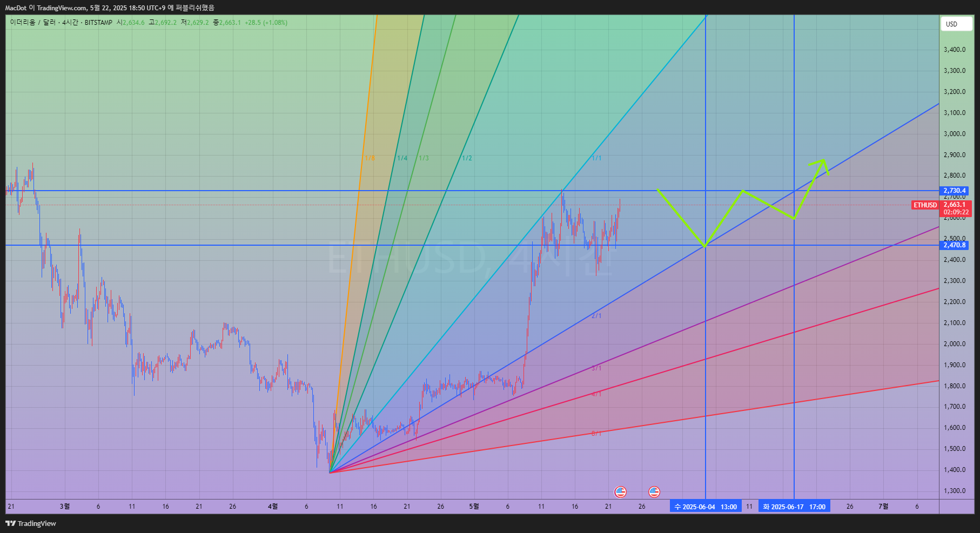
Task: Click the Gann fan 1/4 label
Action: [x=402, y=158]
